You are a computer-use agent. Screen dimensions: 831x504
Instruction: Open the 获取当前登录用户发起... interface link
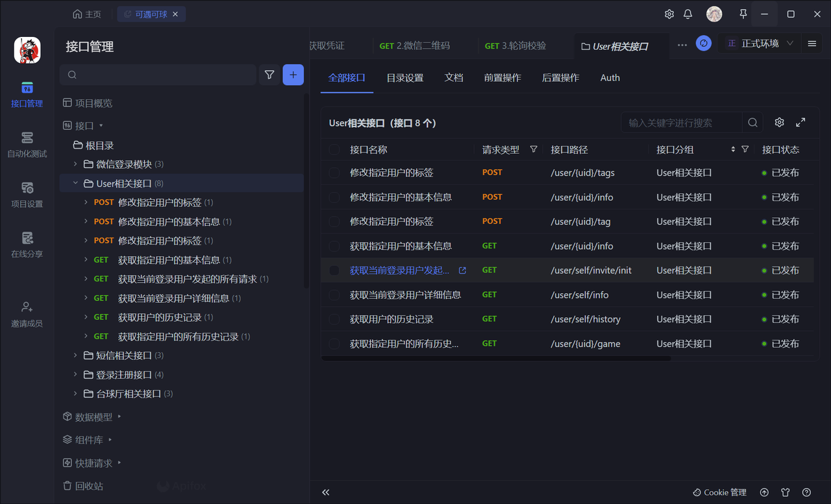coord(399,270)
